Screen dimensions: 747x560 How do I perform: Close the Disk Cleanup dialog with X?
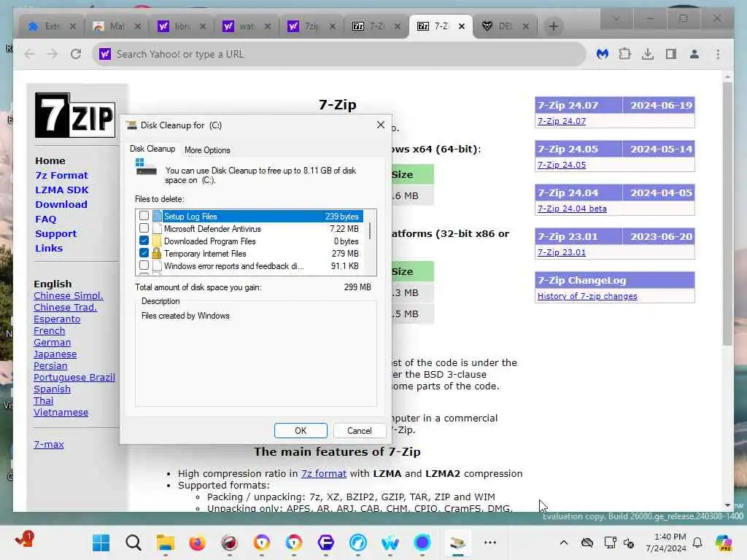(380, 125)
